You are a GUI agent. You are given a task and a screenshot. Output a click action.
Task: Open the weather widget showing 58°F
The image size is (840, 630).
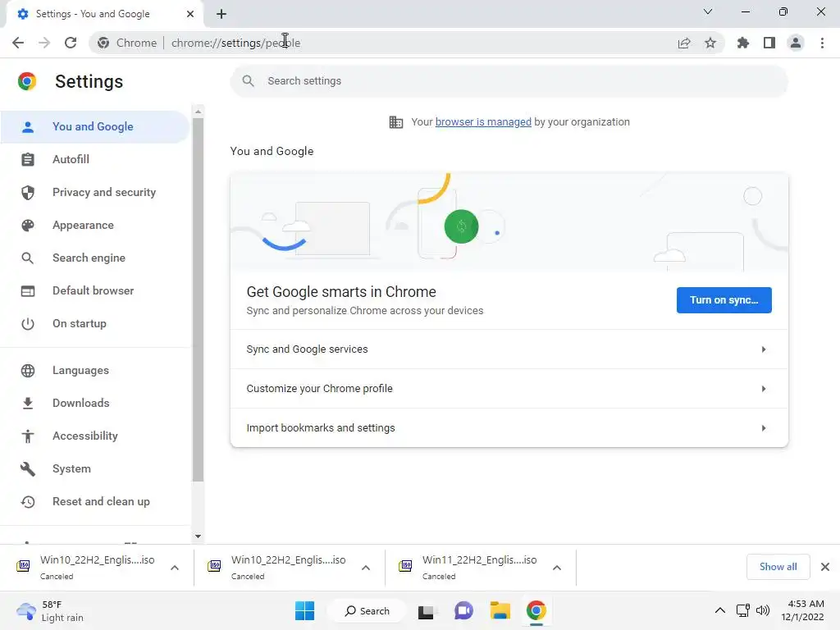point(51,610)
